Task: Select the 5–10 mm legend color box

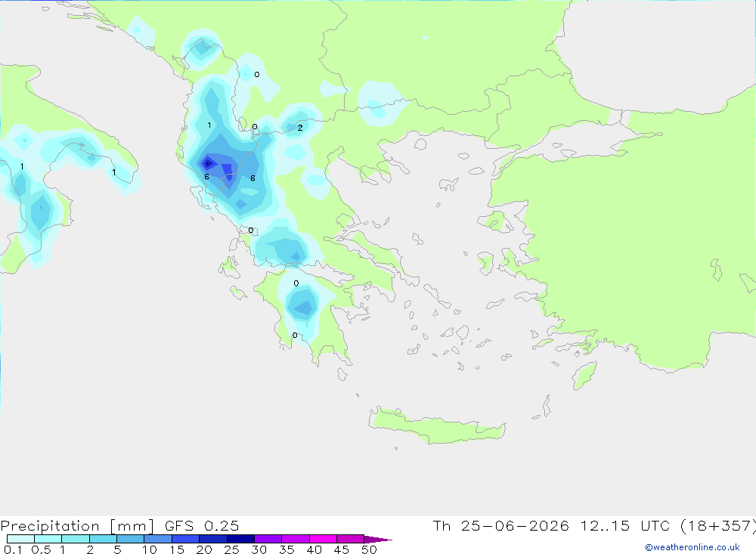Action: (131, 539)
